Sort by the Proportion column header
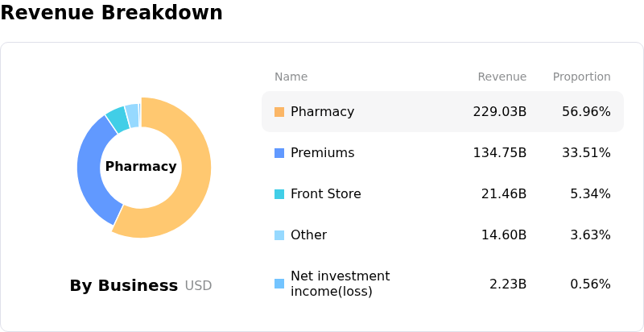This screenshot has width=644, height=332. [x=581, y=77]
